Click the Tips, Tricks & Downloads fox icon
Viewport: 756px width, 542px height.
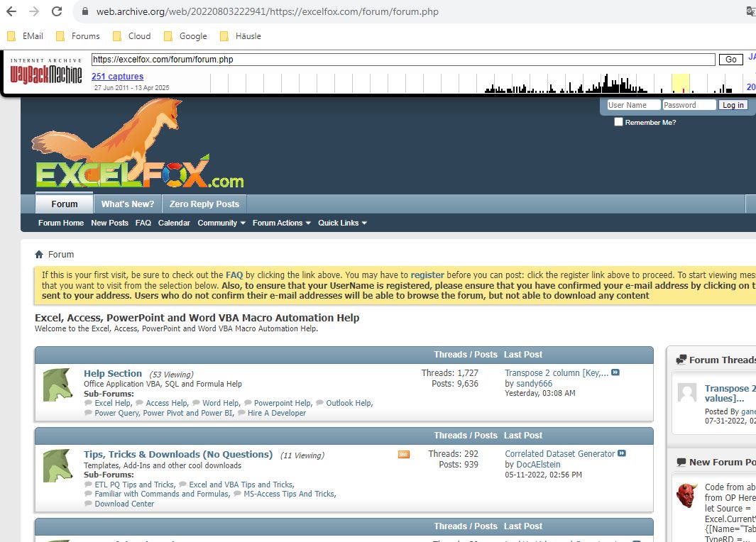[x=58, y=466]
